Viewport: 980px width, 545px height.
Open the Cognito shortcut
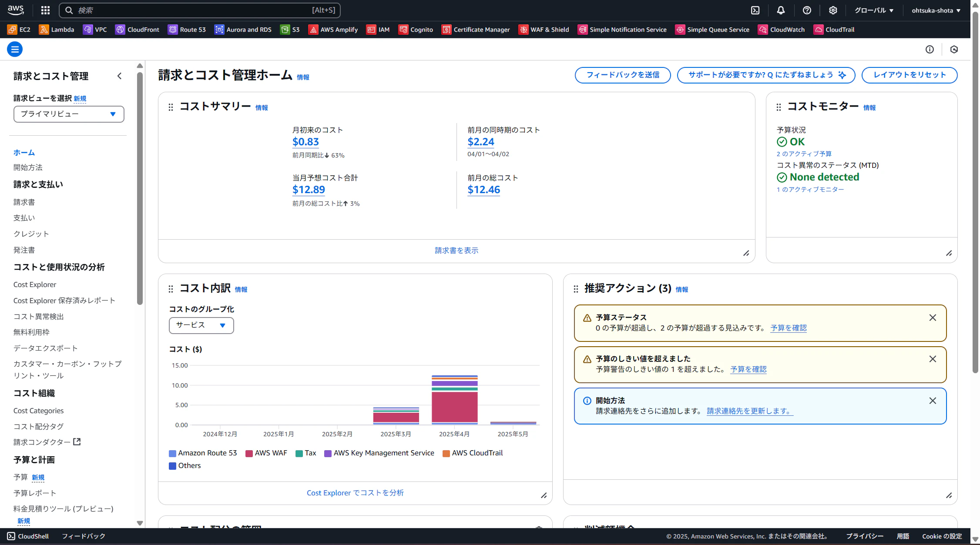(416, 30)
